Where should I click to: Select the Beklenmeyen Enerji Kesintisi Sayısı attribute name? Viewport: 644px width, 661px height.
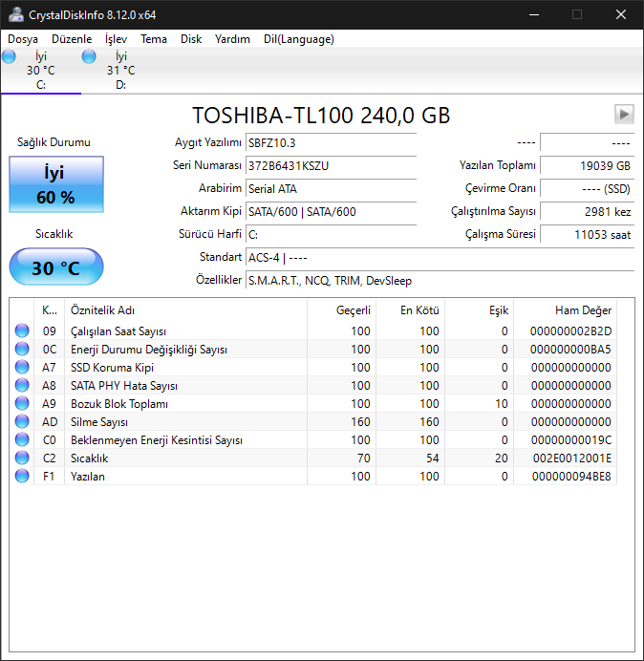[x=157, y=440]
